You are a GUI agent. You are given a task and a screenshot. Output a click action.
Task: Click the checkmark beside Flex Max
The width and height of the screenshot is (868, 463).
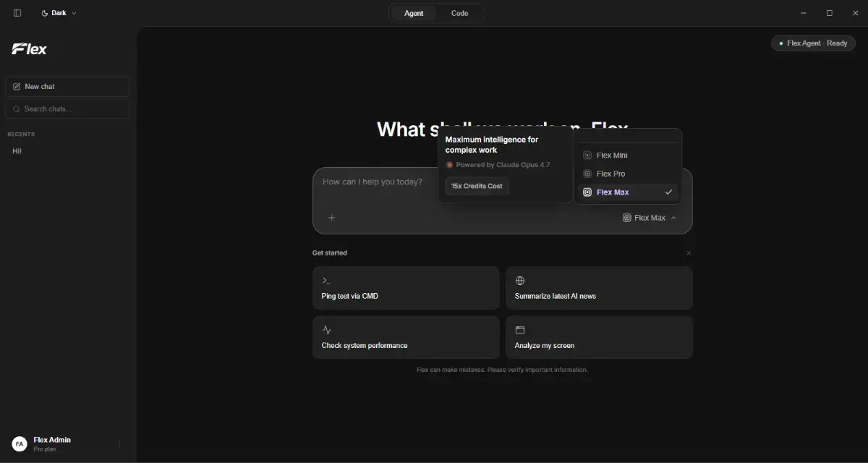point(668,192)
